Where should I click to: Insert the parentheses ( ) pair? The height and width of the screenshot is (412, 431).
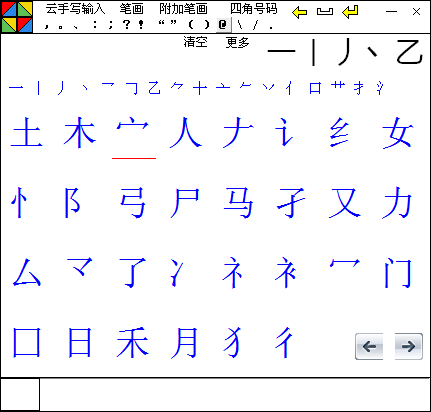[199, 24]
